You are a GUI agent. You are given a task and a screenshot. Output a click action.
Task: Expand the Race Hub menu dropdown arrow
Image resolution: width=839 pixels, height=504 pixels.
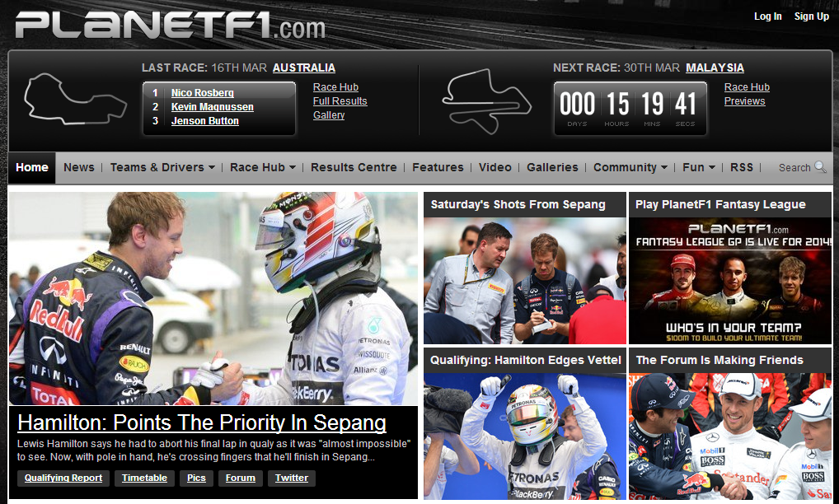(x=292, y=168)
